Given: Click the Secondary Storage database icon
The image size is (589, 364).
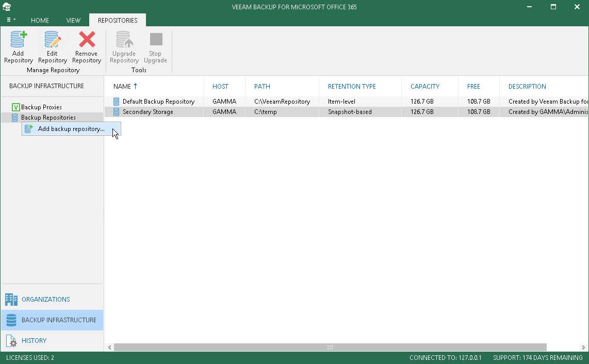Looking at the screenshot, I should coord(117,112).
